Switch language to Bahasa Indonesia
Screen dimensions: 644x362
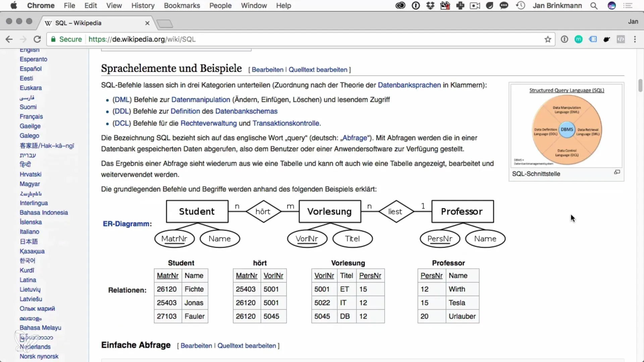pos(44,213)
